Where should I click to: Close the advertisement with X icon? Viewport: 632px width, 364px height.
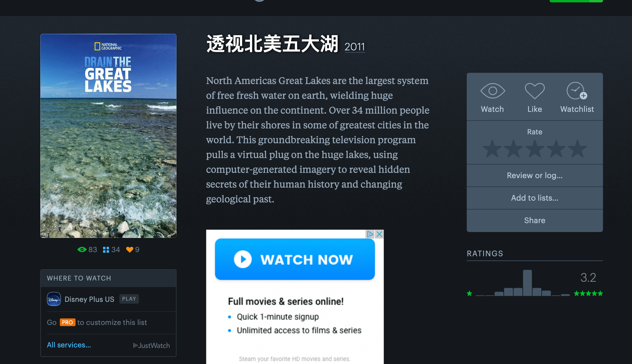tap(379, 234)
